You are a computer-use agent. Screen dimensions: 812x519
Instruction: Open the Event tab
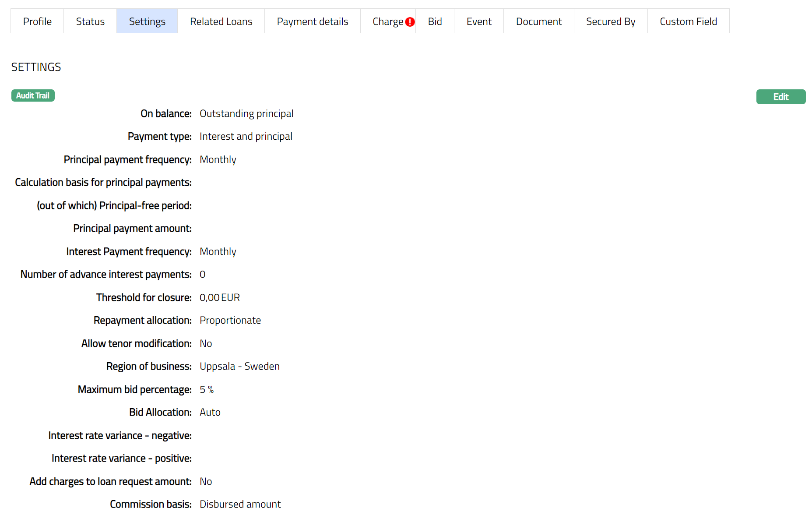coord(479,21)
